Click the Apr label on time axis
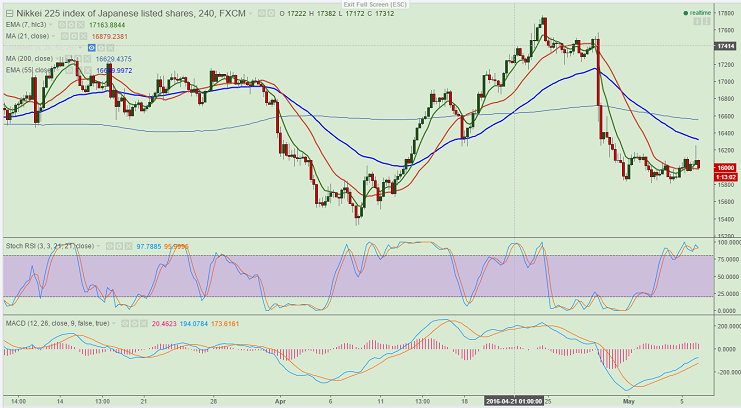This screenshot has width=741, height=408. click(x=281, y=401)
